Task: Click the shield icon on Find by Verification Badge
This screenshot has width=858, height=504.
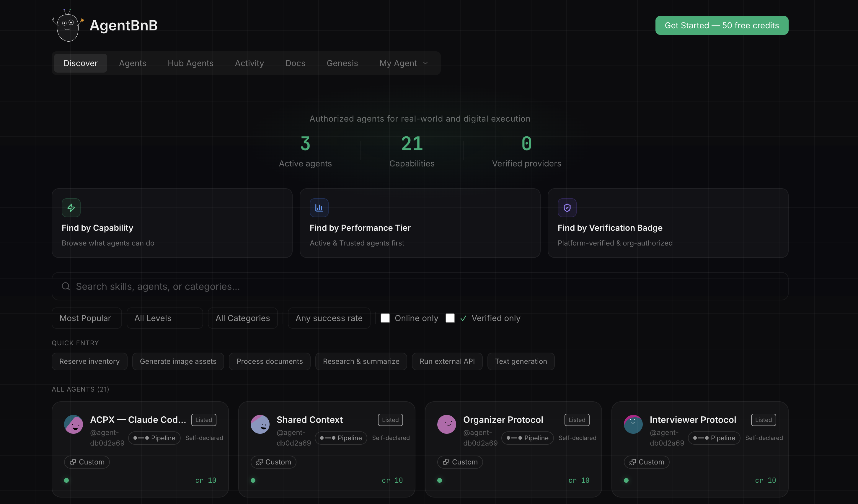Action: tap(567, 207)
